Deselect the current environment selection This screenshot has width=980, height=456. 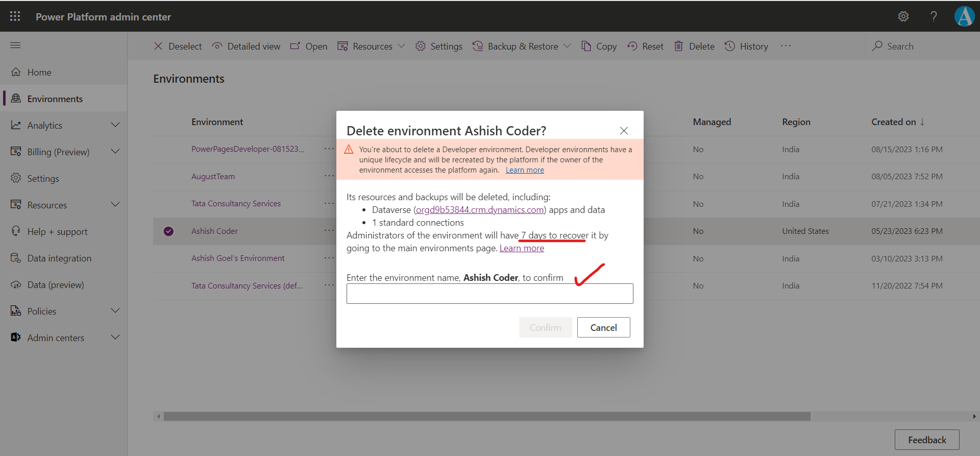tap(178, 46)
